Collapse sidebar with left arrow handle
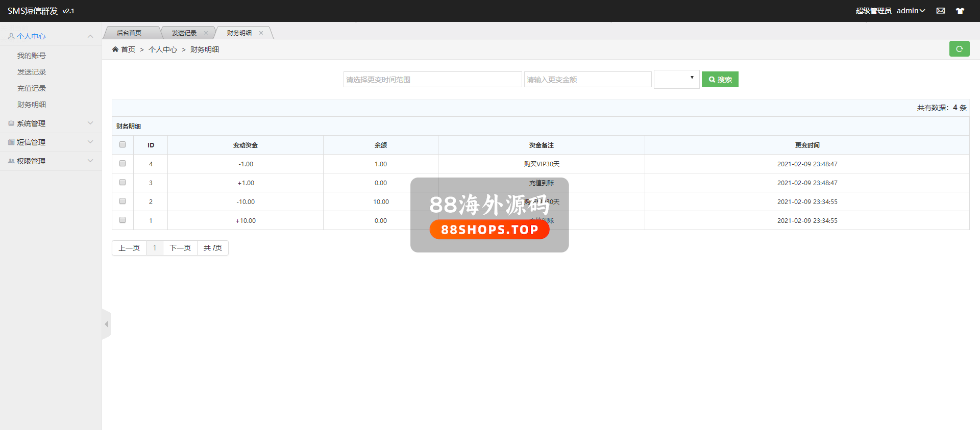This screenshot has width=980, height=430. tap(106, 324)
